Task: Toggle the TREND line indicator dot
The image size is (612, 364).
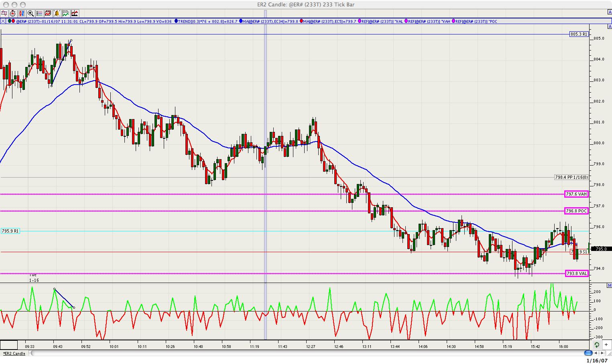Action: point(176,21)
